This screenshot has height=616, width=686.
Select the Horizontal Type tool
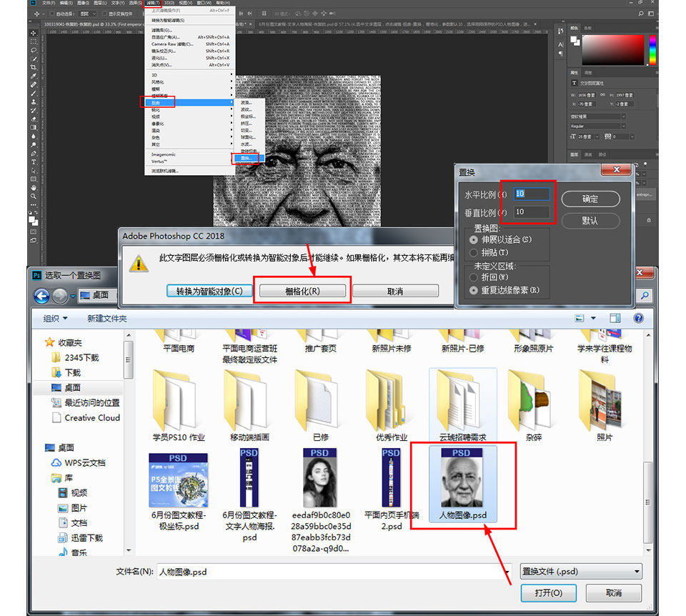(34, 162)
